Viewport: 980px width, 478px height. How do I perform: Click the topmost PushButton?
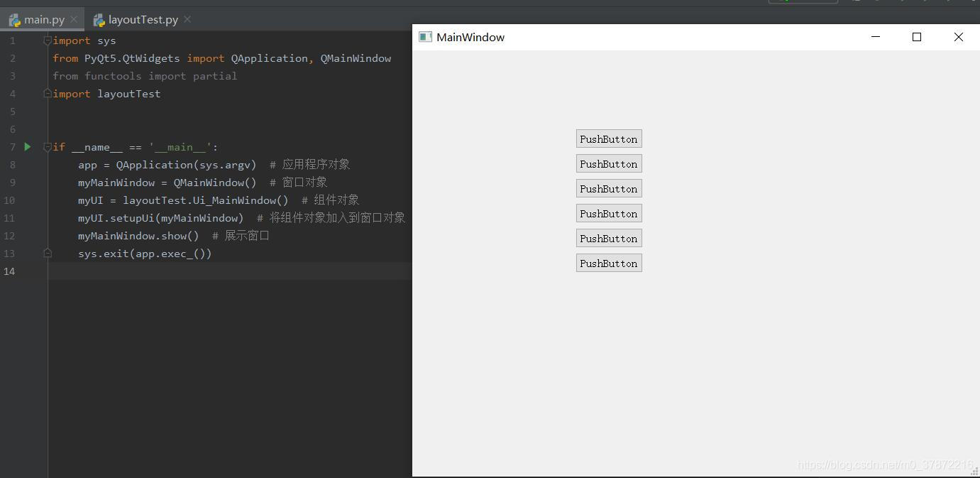(x=609, y=138)
